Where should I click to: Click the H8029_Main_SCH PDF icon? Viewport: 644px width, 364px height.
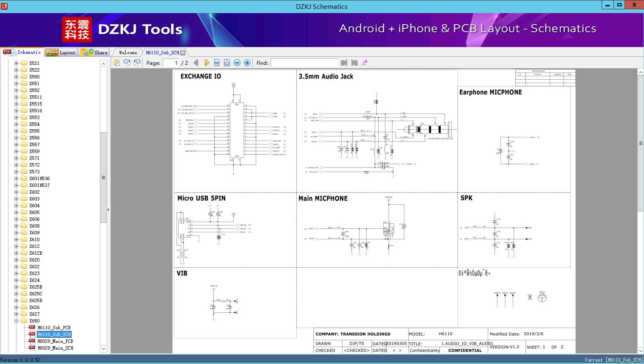[32, 348]
